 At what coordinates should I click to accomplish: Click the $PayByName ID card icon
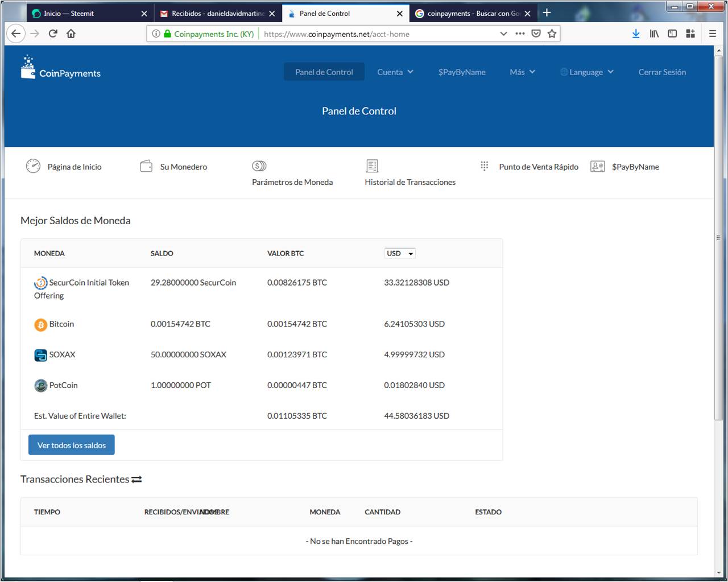pos(597,166)
